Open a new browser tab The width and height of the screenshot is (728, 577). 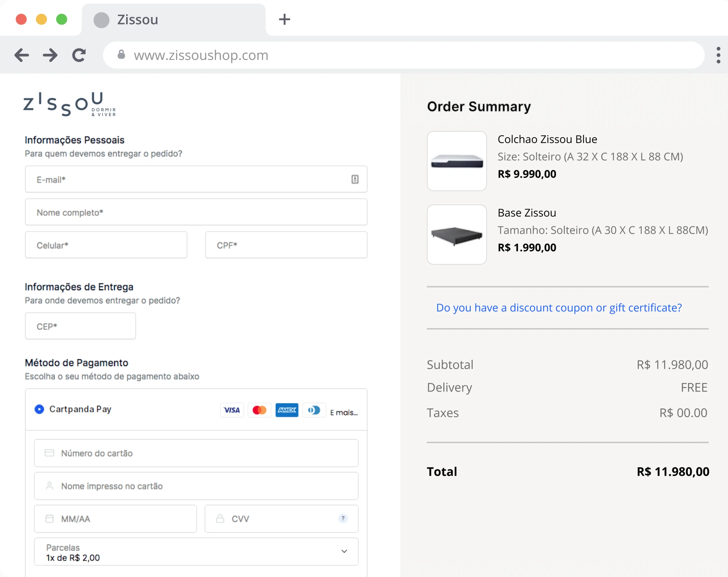coord(284,19)
